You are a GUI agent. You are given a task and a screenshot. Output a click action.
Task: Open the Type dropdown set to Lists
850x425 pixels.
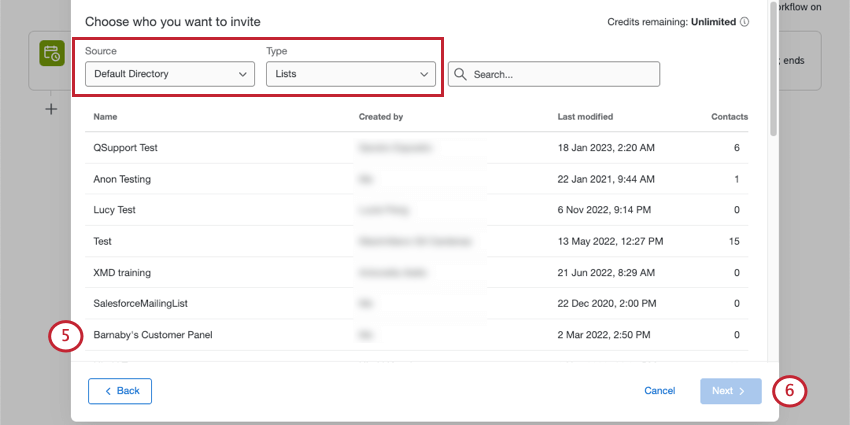(351, 74)
